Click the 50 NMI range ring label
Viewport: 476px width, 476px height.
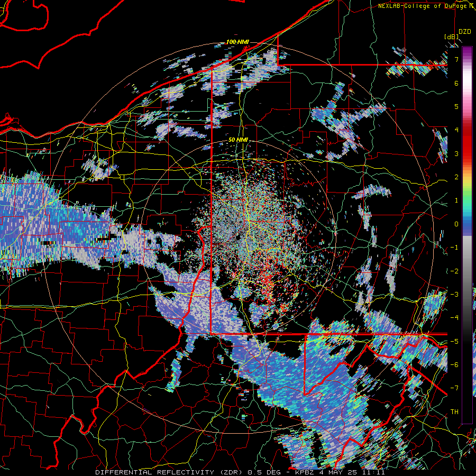(x=239, y=140)
